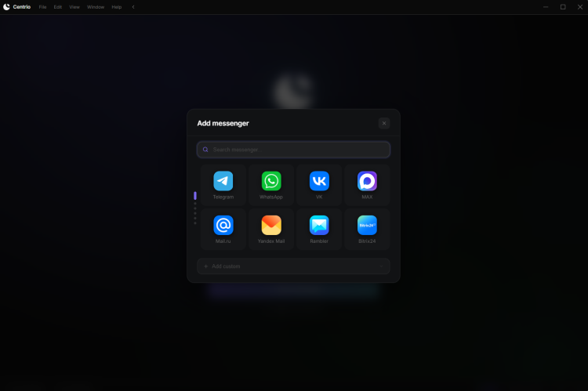Image resolution: width=588 pixels, height=391 pixels.
Task: Minimize the Centrio window
Action: [x=546, y=7]
